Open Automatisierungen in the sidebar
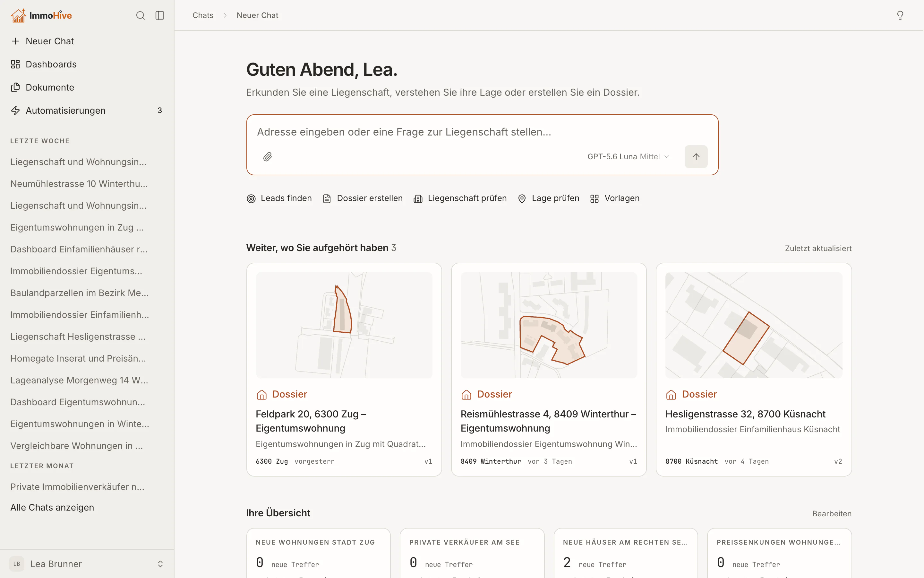Image resolution: width=924 pixels, height=578 pixels. (x=87, y=110)
